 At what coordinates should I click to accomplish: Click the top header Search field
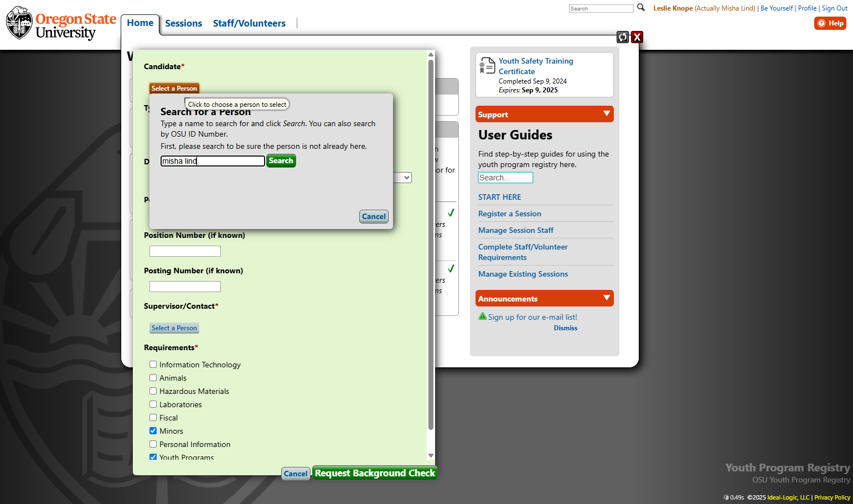601,8
